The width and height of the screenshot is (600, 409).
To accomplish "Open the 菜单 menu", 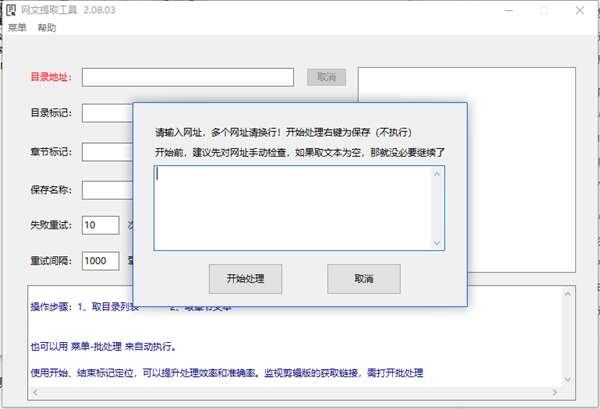I will [17, 28].
